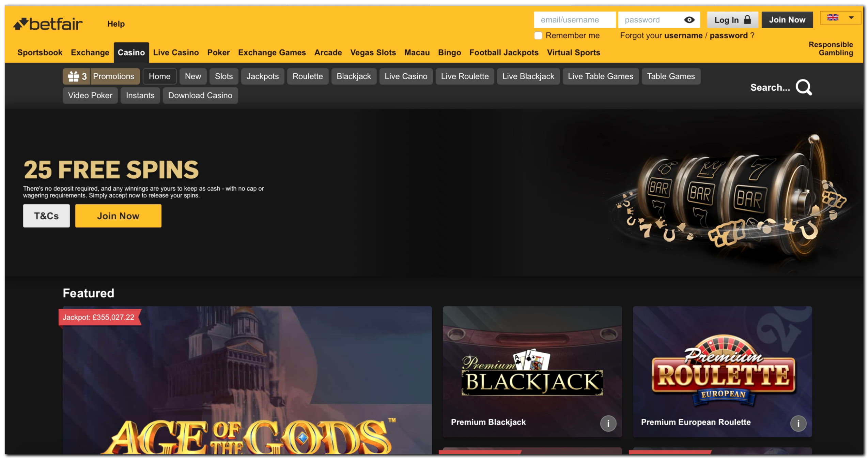
Task: Select Table Games category
Action: click(x=671, y=76)
